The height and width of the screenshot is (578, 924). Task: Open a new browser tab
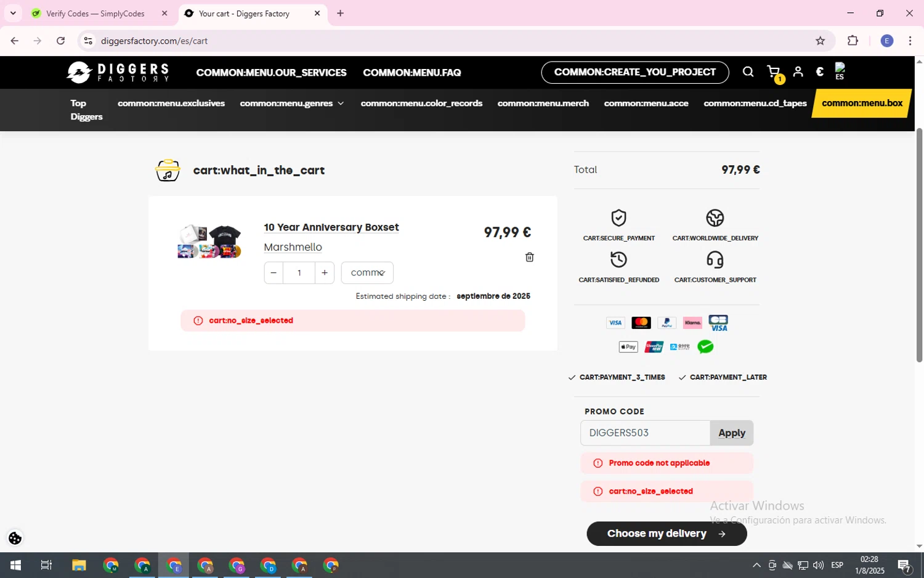tap(340, 13)
